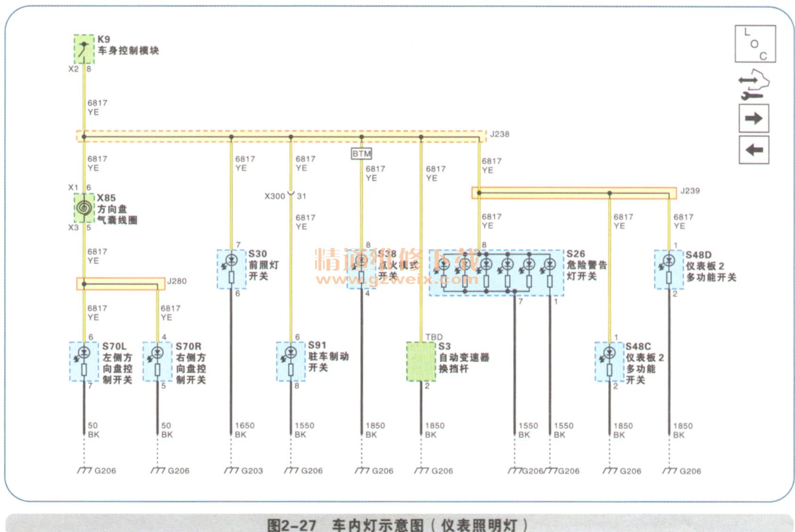Select the K9 body control module symbol

coord(84,49)
